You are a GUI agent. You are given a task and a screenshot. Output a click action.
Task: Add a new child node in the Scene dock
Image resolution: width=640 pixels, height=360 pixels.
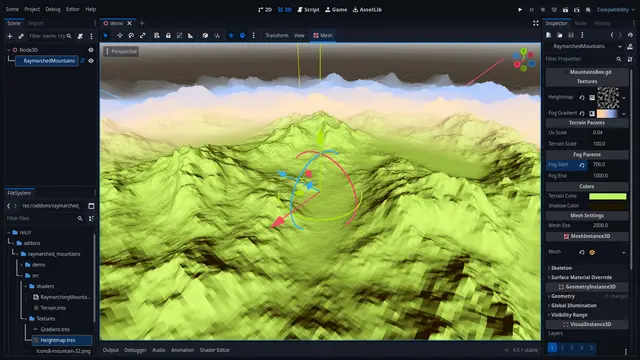[x=10, y=36]
